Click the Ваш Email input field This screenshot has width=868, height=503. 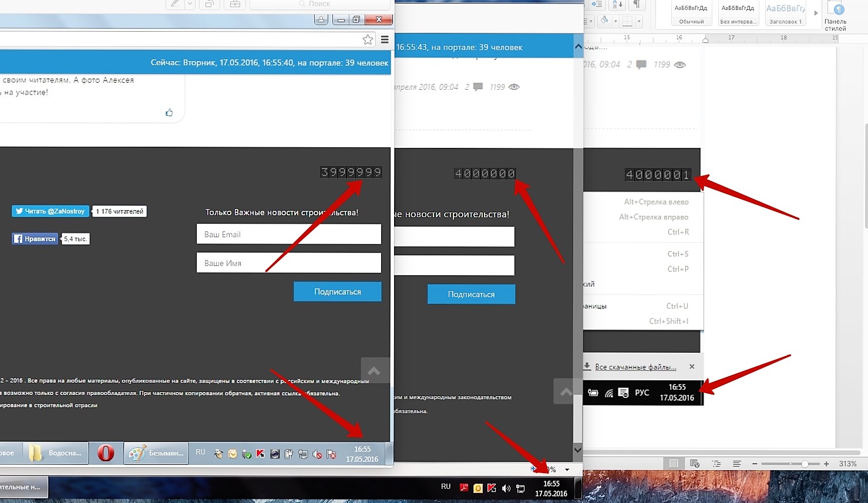click(x=288, y=234)
